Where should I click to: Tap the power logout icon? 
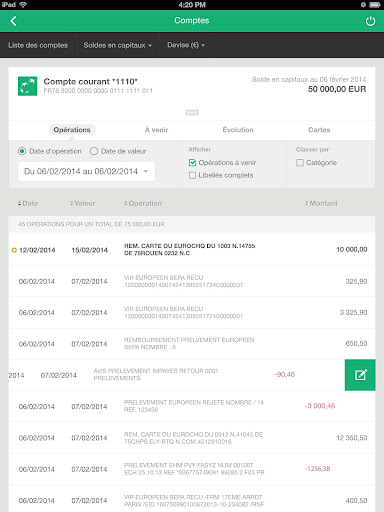370,21
